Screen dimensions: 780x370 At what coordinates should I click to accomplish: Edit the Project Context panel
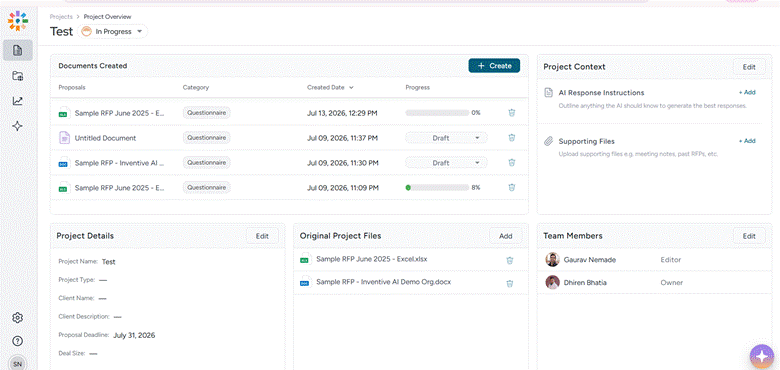(x=749, y=67)
